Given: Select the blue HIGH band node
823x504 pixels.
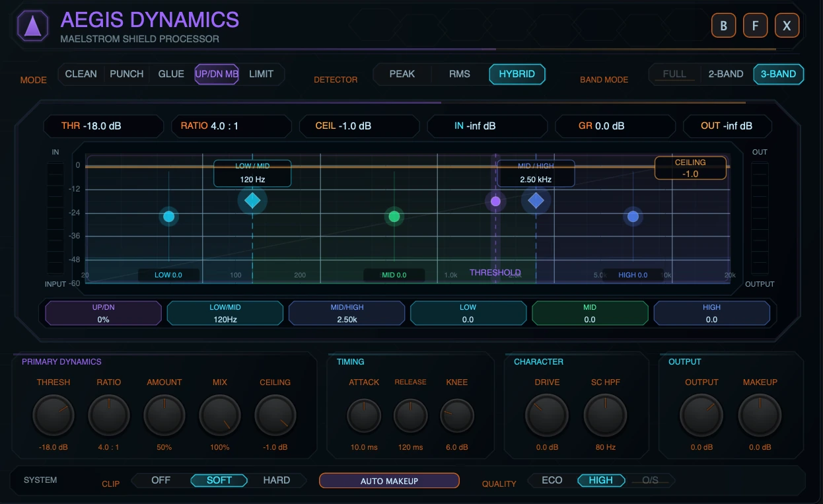Looking at the screenshot, I should tap(633, 216).
